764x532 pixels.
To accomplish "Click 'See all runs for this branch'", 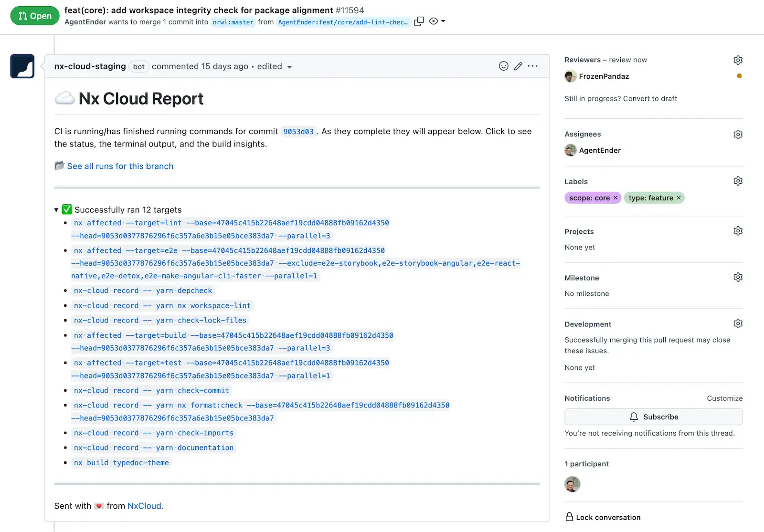I will [x=120, y=166].
